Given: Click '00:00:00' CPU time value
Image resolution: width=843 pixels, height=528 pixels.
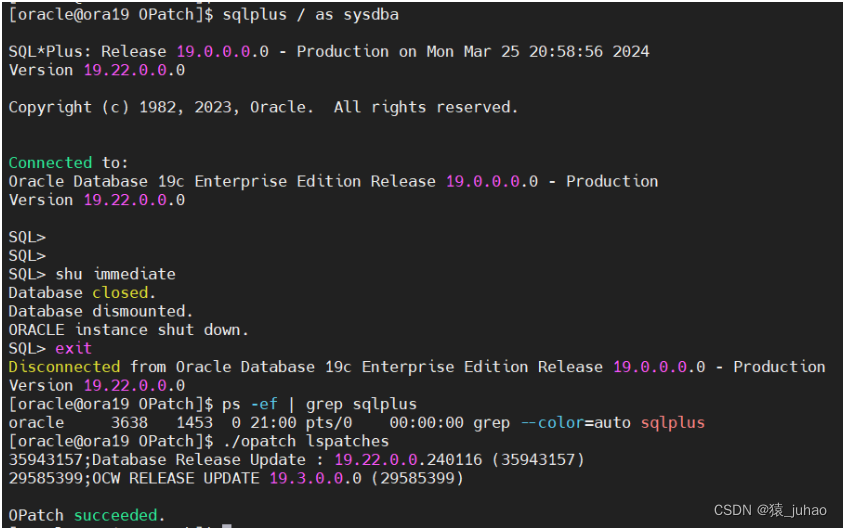Looking at the screenshot, I should tap(426, 423).
